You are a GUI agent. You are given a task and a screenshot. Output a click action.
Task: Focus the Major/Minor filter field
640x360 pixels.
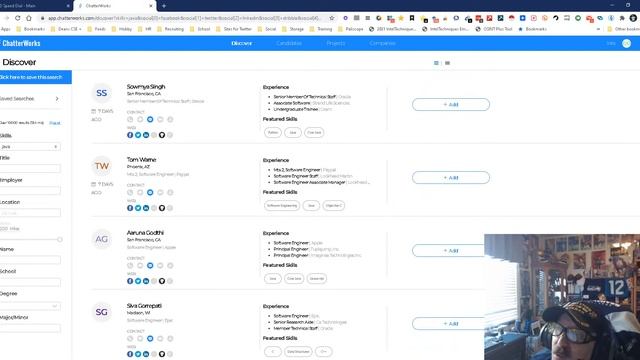(x=30, y=328)
